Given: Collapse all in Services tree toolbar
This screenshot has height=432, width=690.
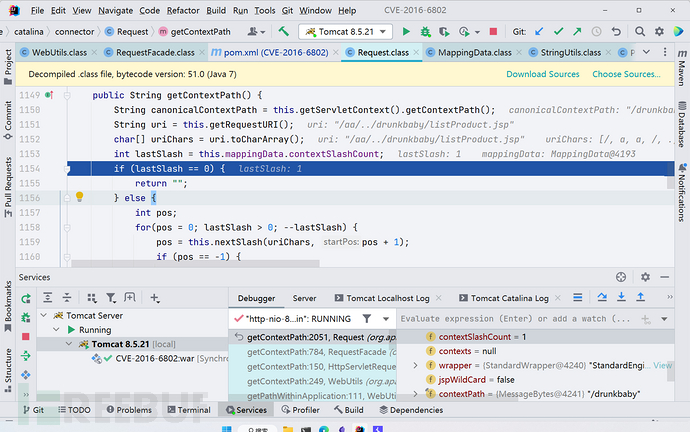Looking at the screenshot, I should click(67, 298).
